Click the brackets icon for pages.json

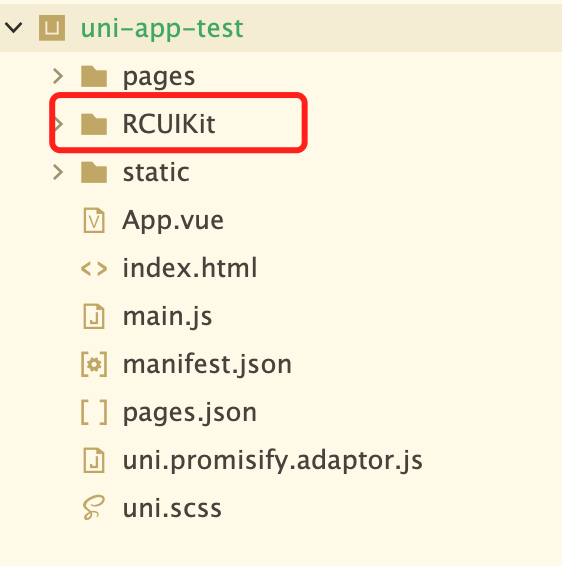pyautogui.click(x=94, y=412)
